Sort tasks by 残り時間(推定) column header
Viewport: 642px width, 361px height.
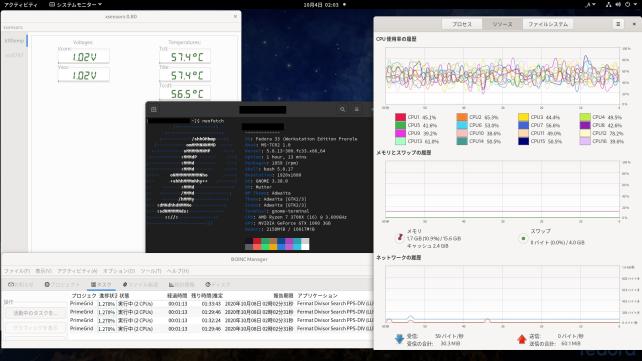coord(207,296)
